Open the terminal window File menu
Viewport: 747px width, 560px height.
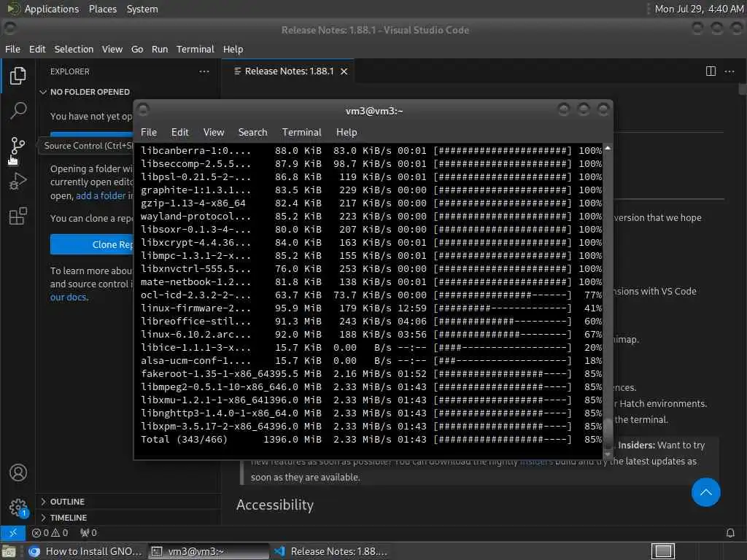pos(149,133)
